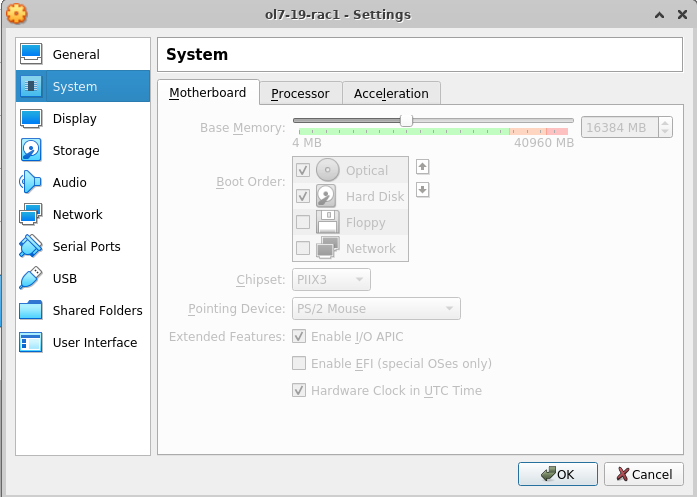Open the User Interface window icon
Image resolution: width=697 pixels, height=497 pixels.
point(31,342)
